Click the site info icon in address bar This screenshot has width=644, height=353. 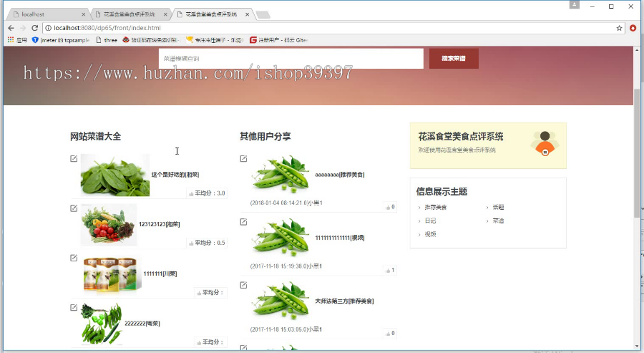(x=48, y=28)
